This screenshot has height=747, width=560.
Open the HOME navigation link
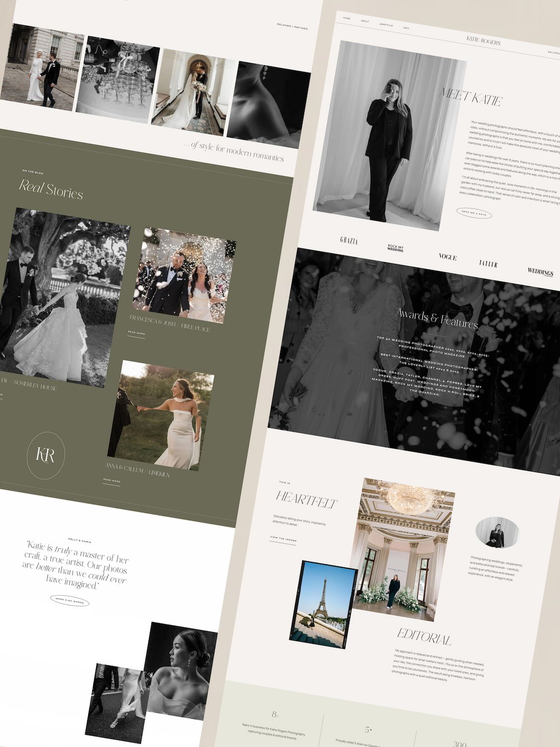[x=347, y=18]
